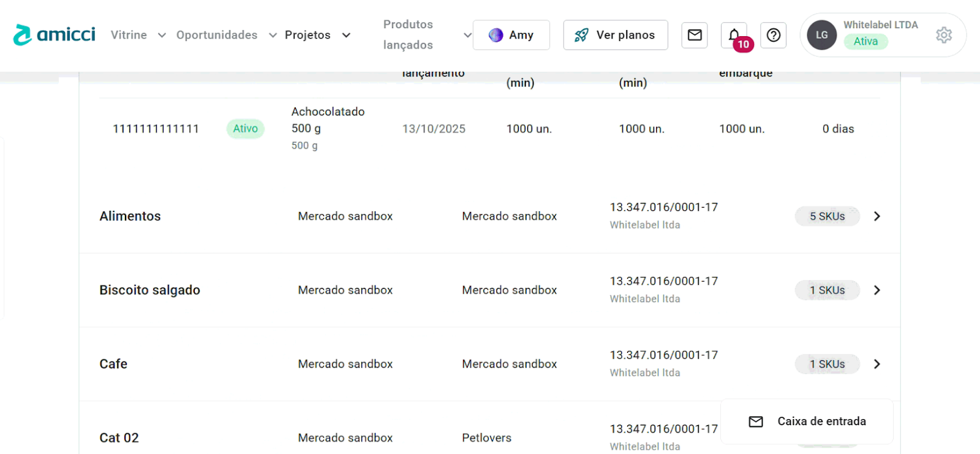Click the 5 SKUs badge for Alimentos
This screenshot has height=454, width=980.
827,216
